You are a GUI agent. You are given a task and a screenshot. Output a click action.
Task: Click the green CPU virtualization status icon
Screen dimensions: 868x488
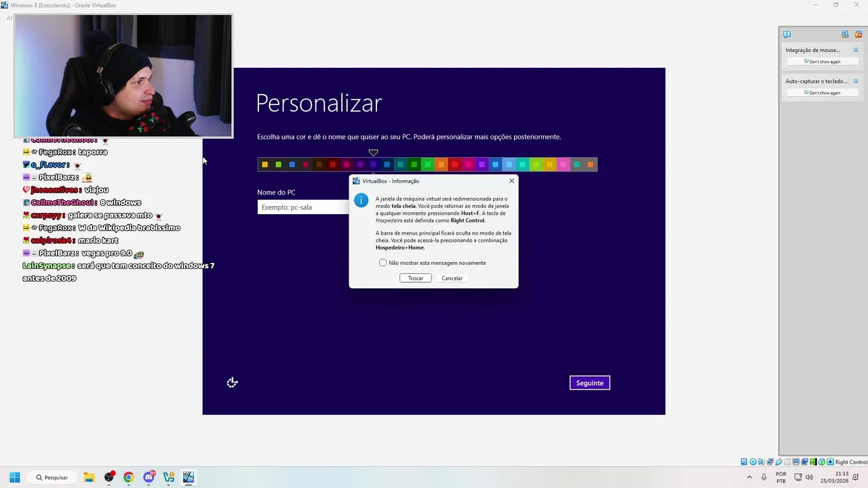tap(813, 462)
